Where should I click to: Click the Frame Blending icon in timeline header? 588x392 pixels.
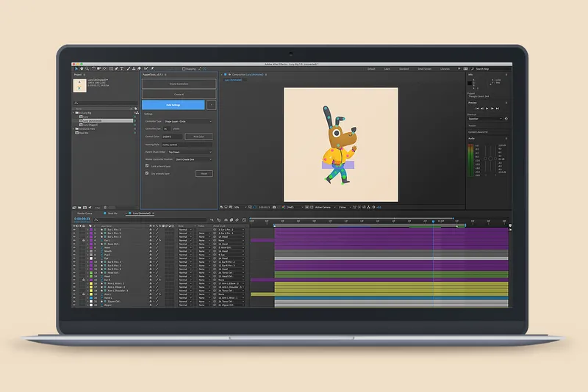(232, 219)
